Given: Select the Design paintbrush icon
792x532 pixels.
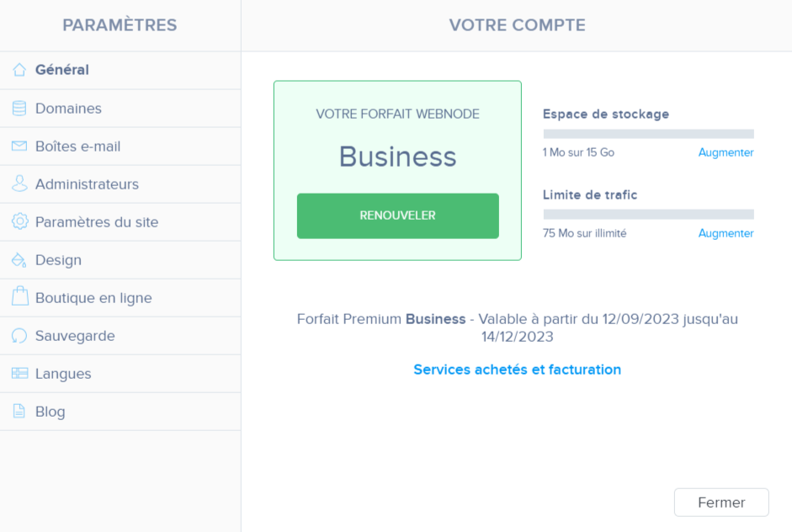Looking at the screenshot, I should tap(19, 259).
